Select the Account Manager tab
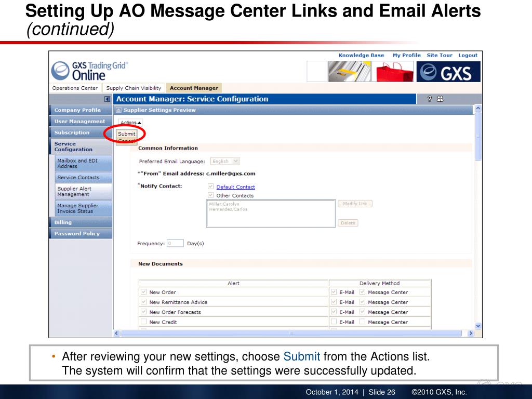The image size is (532, 399). tap(194, 88)
